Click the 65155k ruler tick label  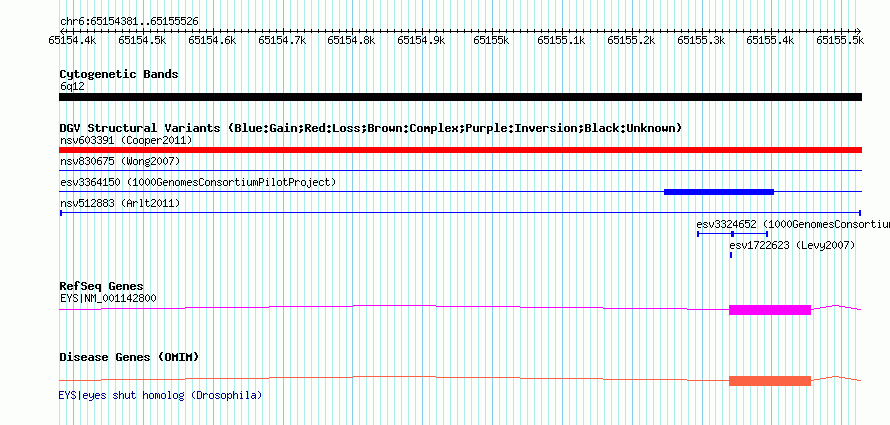click(x=491, y=40)
